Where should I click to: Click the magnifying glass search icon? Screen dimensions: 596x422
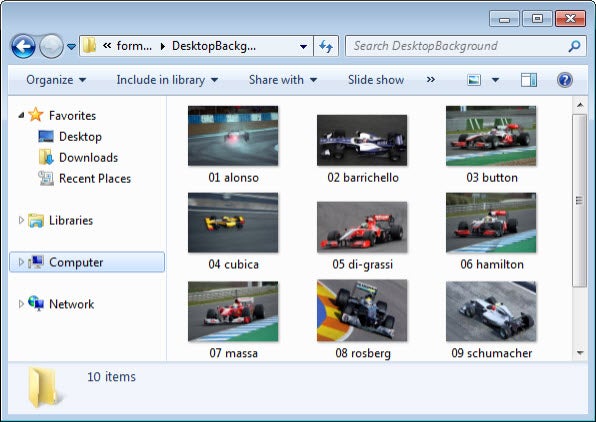pos(574,46)
